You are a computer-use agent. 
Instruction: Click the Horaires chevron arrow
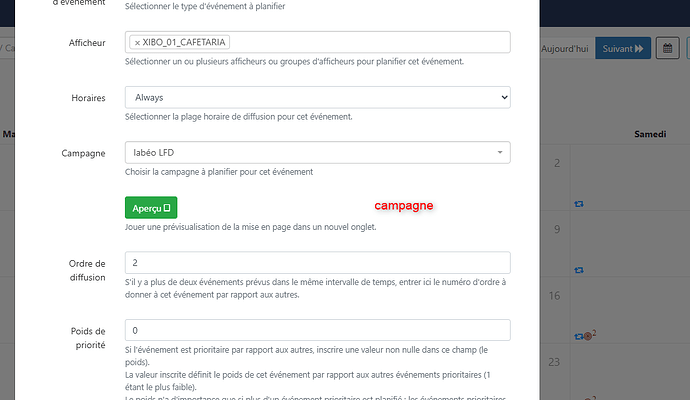pos(504,97)
